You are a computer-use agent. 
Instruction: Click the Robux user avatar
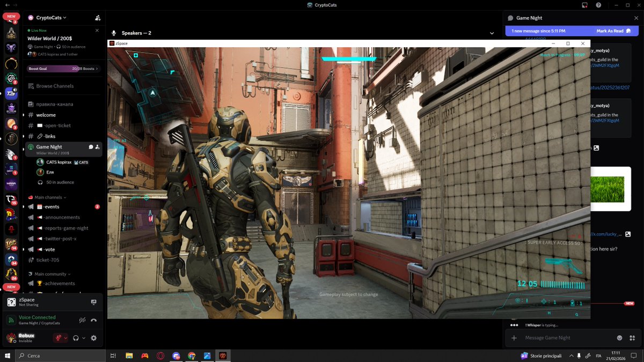pyautogui.click(x=11, y=338)
